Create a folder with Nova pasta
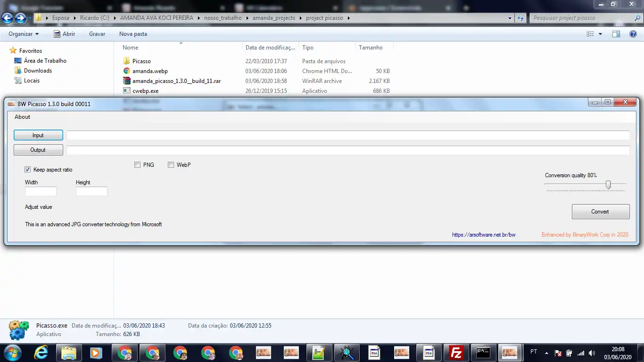Image resolution: width=644 pixels, height=362 pixels. tap(133, 34)
